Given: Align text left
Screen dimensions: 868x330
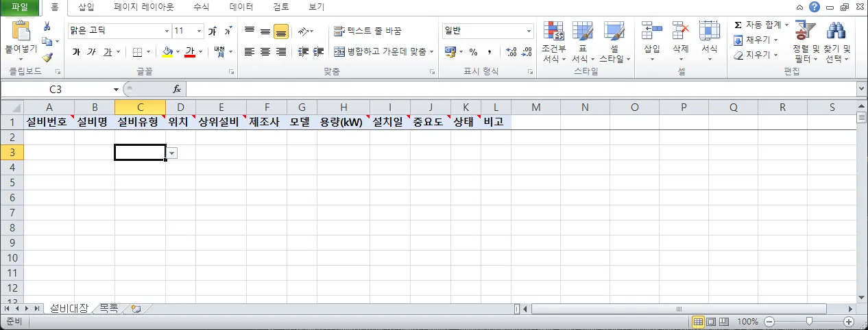Looking at the screenshot, I should point(250,52).
